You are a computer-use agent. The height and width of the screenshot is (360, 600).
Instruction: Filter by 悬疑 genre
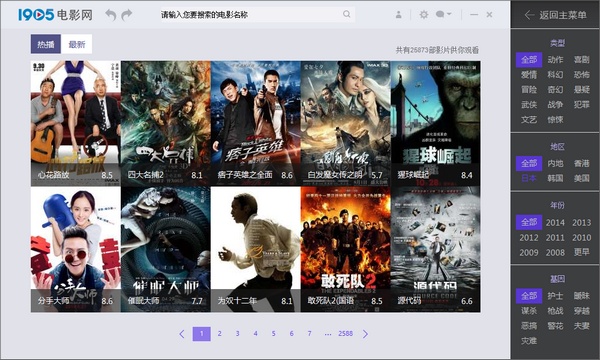(582, 90)
